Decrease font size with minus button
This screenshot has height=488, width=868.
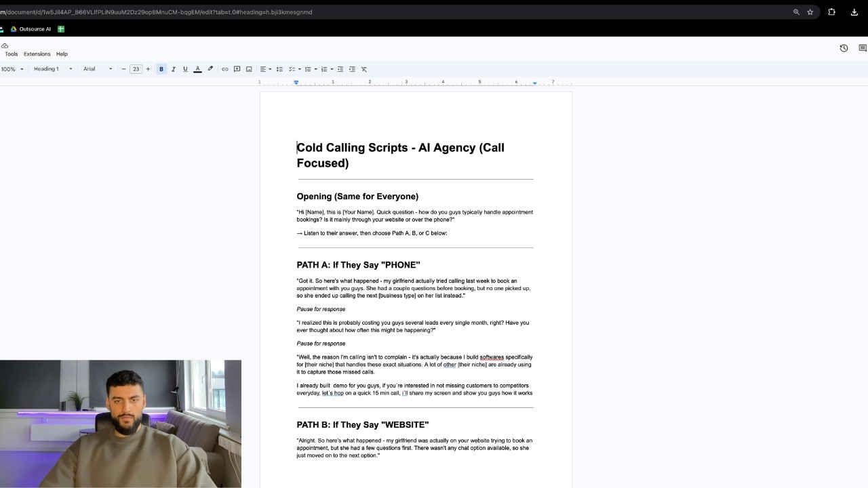[123, 69]
